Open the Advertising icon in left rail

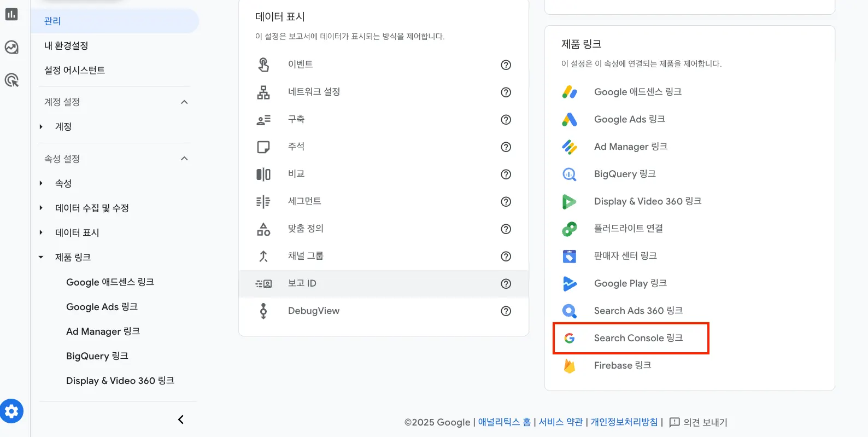tap(11, 80)
